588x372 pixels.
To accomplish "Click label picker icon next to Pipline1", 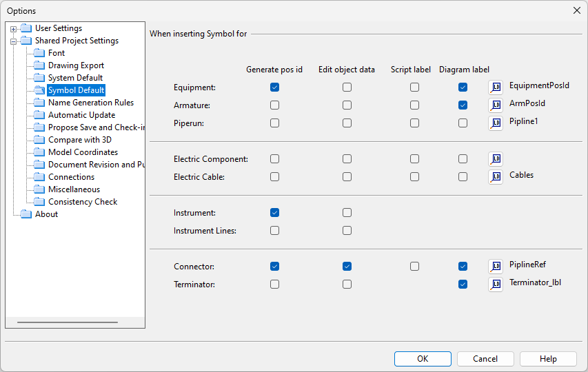I will 496,123.
